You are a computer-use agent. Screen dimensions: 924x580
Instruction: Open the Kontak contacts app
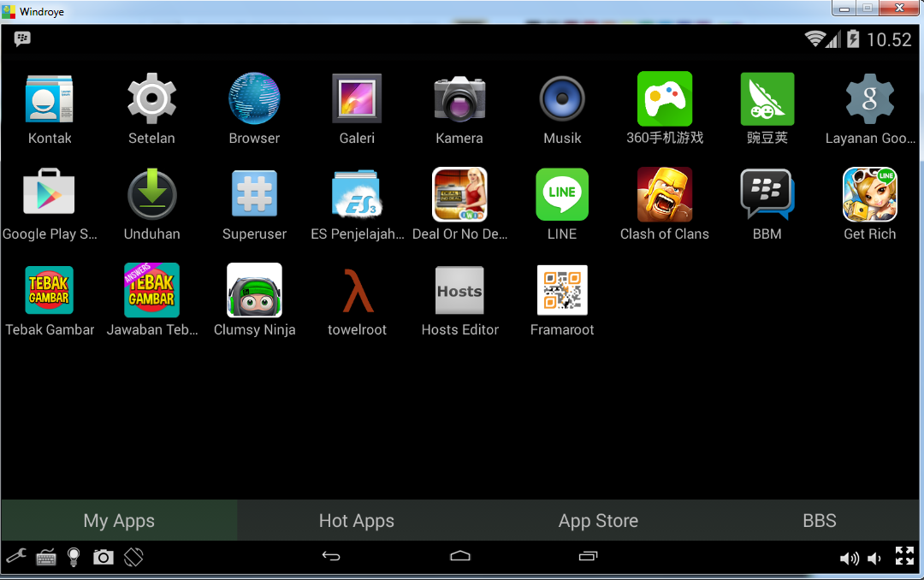(x=50, y=99)
